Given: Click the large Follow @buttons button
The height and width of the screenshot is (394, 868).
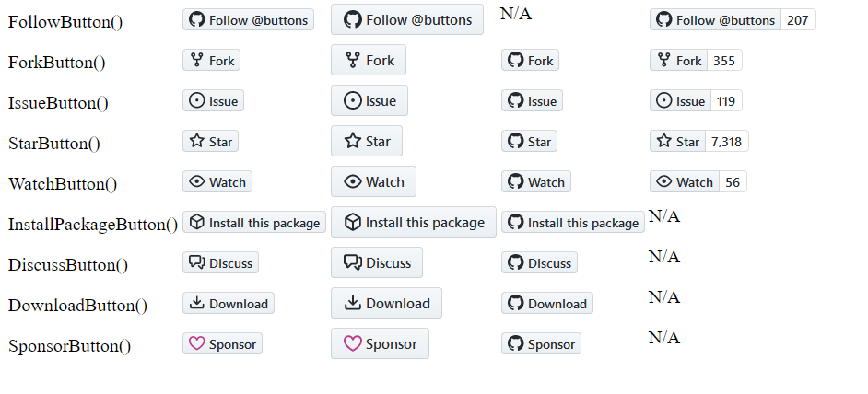Looking at the screenshot, I should click(x=407, y=19).
